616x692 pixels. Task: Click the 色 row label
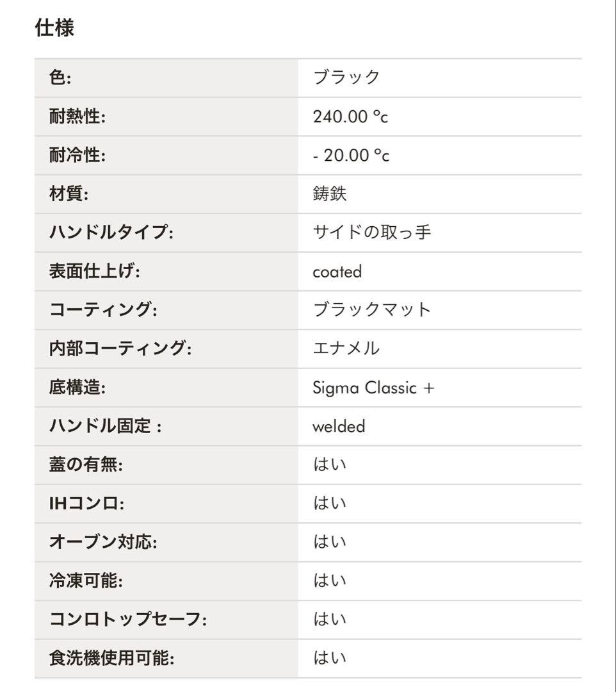click(60, 78)
